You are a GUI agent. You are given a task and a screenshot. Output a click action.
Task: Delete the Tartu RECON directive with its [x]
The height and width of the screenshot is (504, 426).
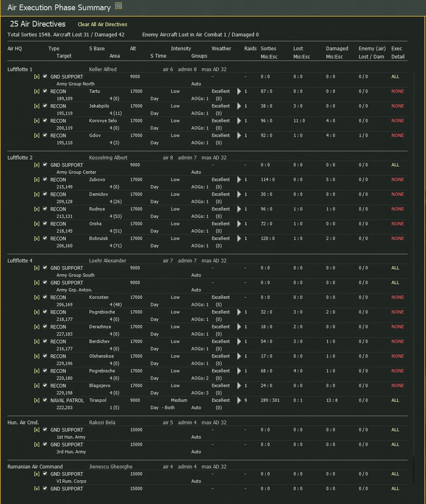tap(37, 92)
